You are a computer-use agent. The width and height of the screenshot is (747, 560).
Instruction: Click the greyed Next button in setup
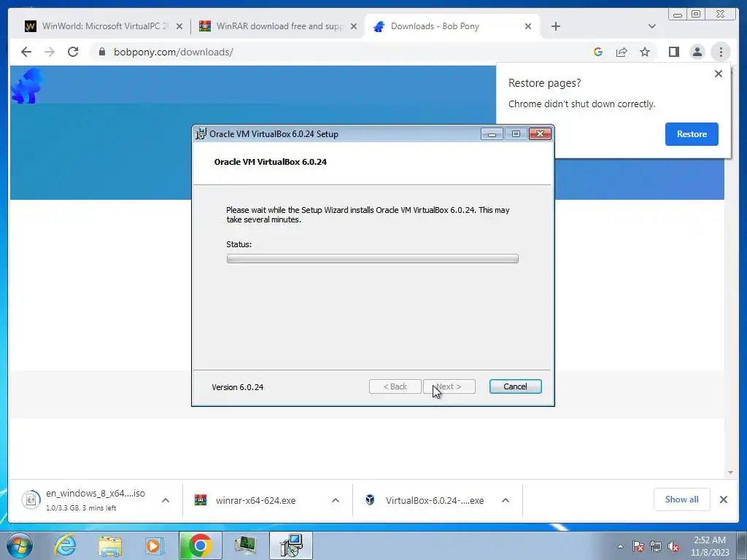[449, 386]
